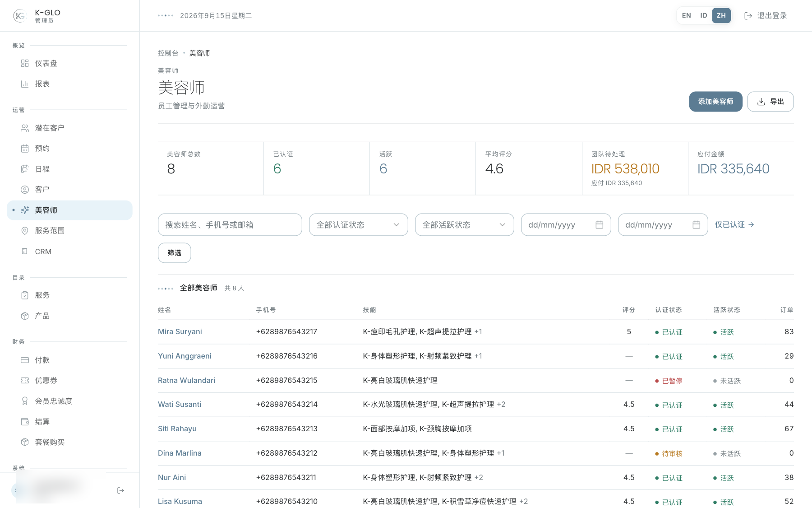
Task: Expand the 全部认证状态 dropdown
Action: click(x=358, y=225)
